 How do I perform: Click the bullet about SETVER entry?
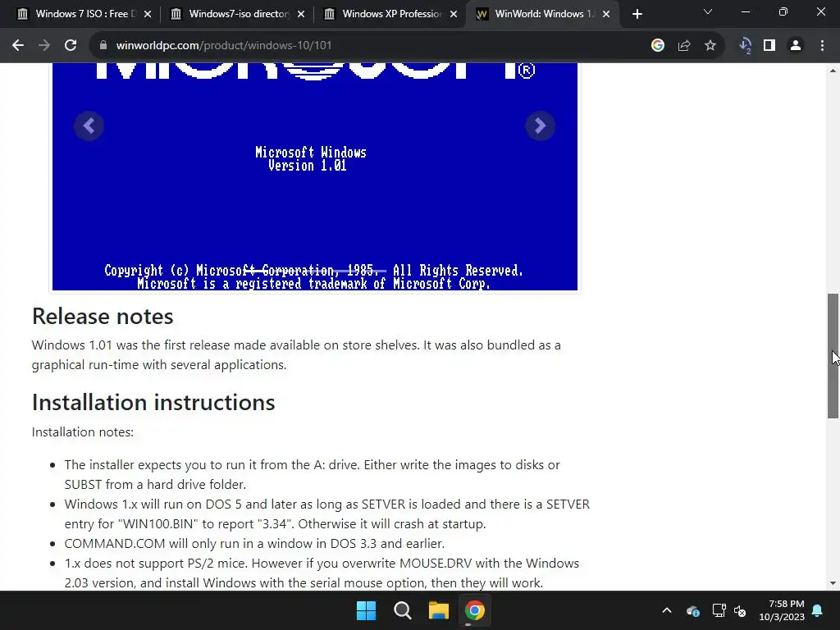coord(326,514)
